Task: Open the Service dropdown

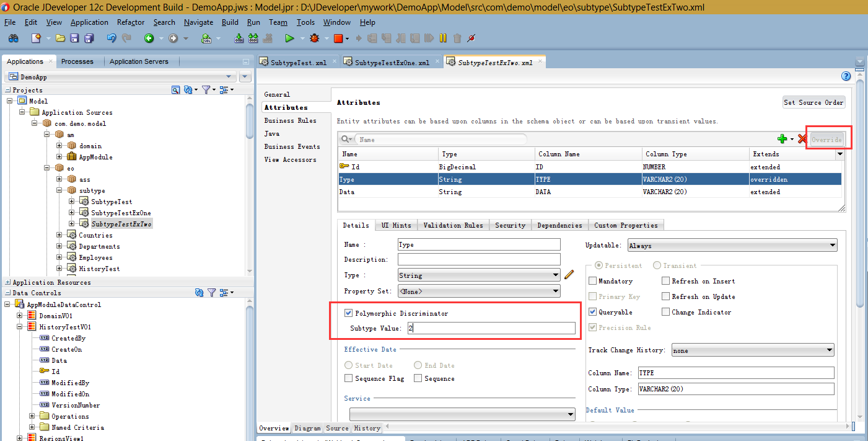Action: (462, 414)
